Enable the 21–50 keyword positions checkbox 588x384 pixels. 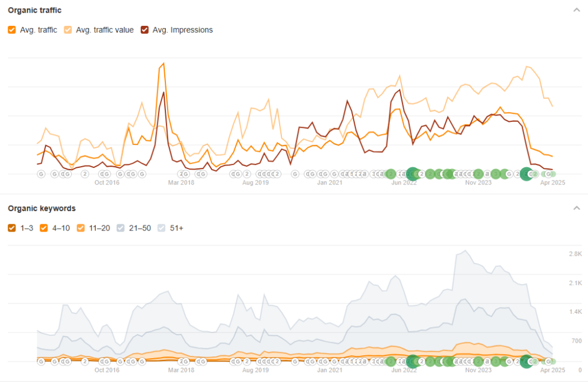(121, 228)
